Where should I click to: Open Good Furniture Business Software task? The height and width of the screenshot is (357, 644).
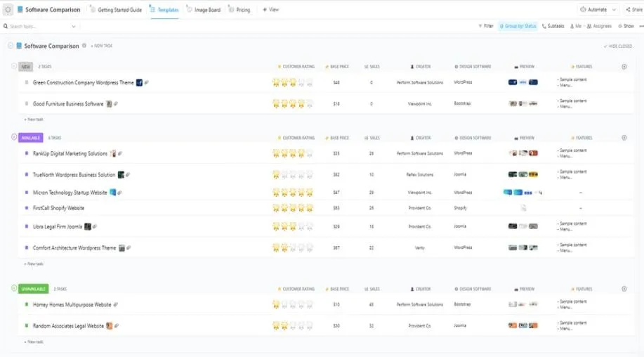[x=68, y=104]
